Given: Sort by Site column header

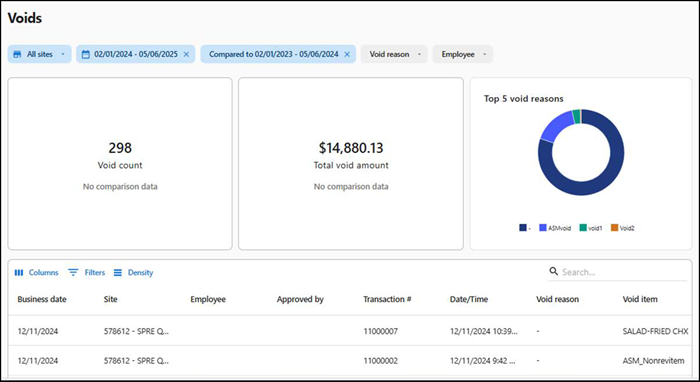Looking at the screenshot, I should coord(110,299).
